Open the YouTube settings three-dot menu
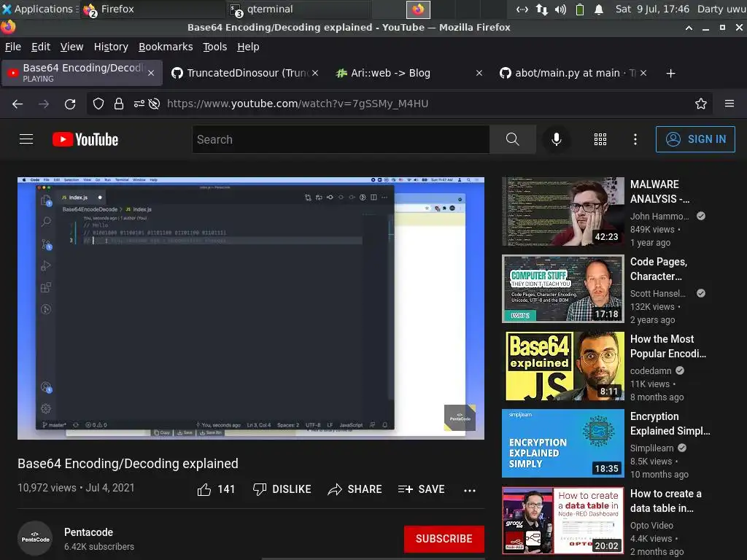The width and height of the screenshot is (747, 560). [635, 139]
